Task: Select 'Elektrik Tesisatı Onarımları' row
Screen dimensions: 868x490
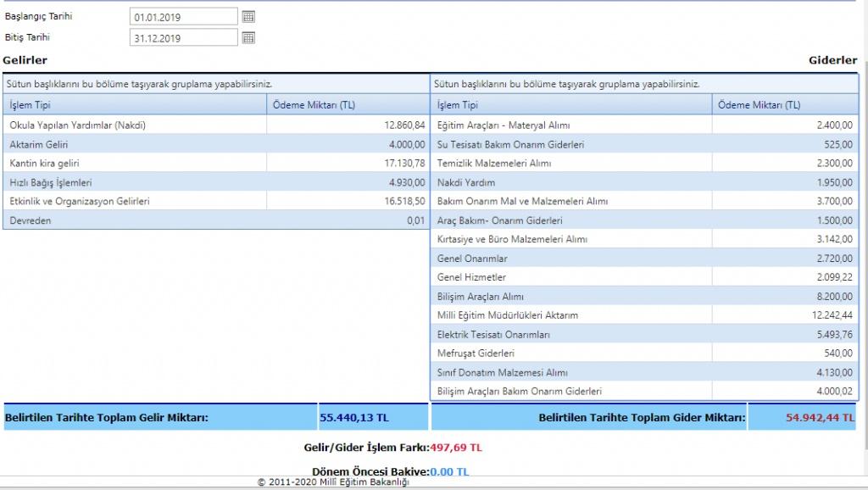Action: (x=644, y=334)
